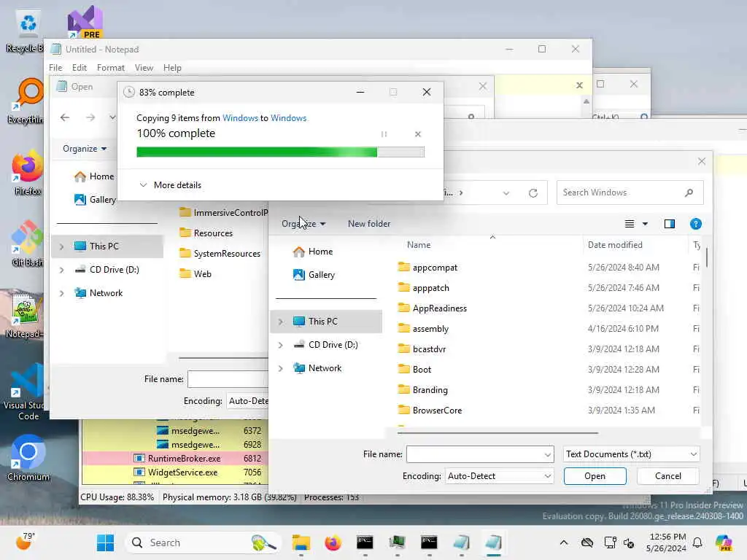Open Notepad Format menu

click(x=111, y=68)
